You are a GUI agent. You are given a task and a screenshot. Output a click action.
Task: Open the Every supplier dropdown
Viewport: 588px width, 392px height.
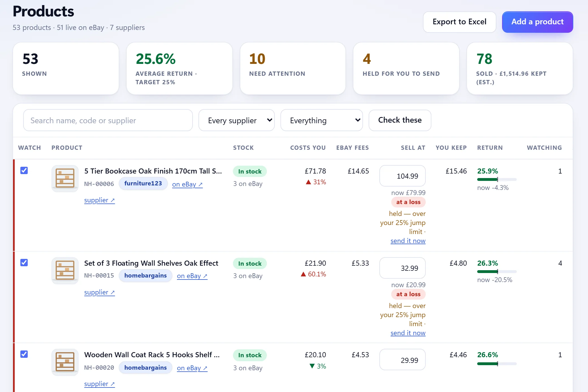[237, 120]
